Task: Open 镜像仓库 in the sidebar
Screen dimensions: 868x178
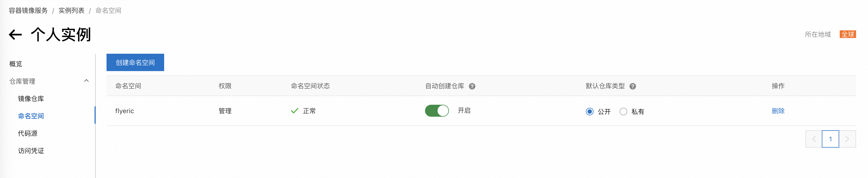Action: click(31, 98)
